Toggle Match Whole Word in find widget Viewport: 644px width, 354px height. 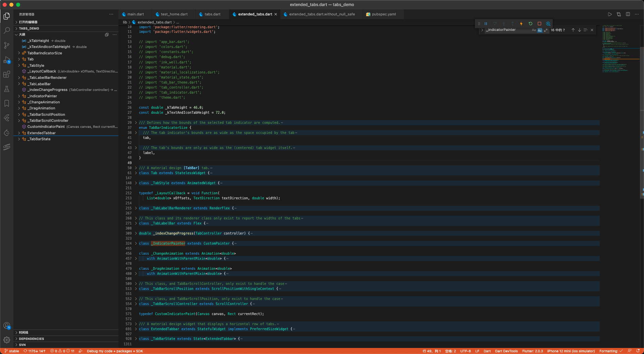click(540, 30)
